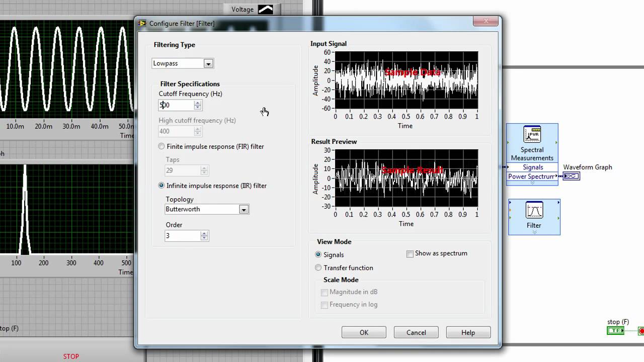Click the Spectral Measurements block icon

pyautogui.click(x=532, y=134)
